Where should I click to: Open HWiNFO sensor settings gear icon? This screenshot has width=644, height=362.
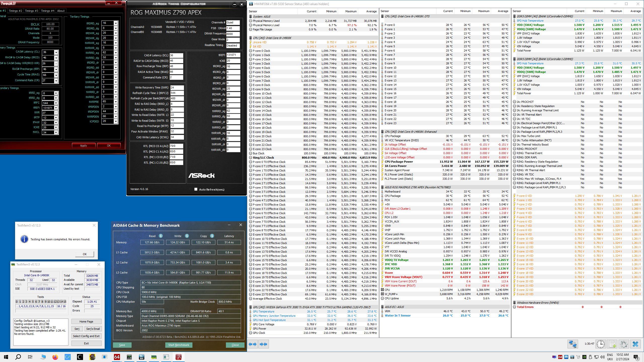tap(624, 344)
